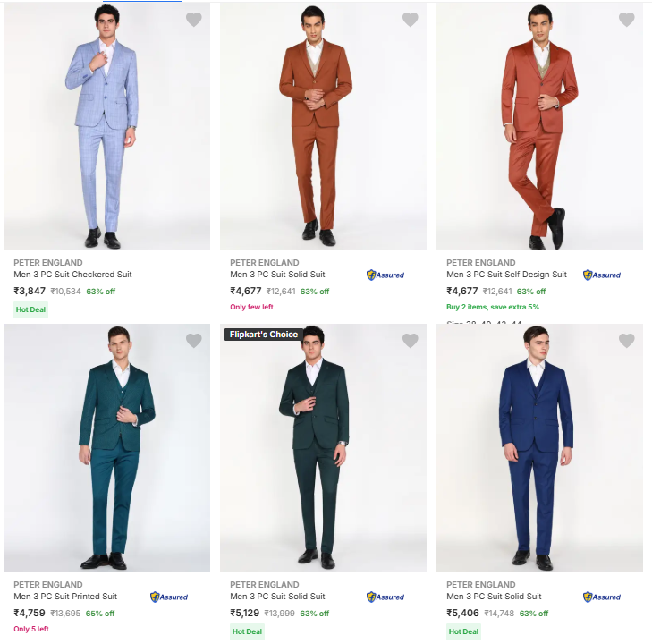Viewport: 652px width, 644px height.
Task: Click Assured badge on Self Design Suit
Action: click(x=602, y=275)
